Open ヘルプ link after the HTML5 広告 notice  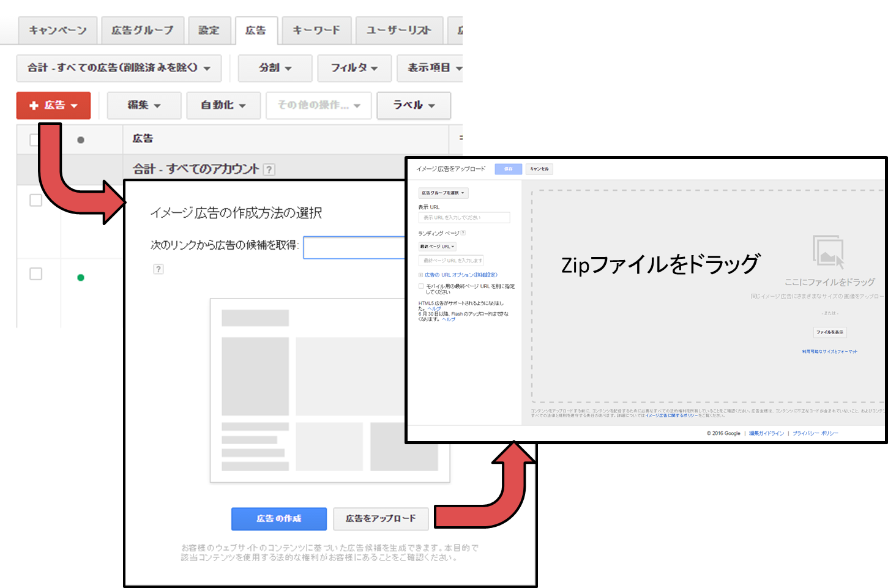(x=435, y=309)
